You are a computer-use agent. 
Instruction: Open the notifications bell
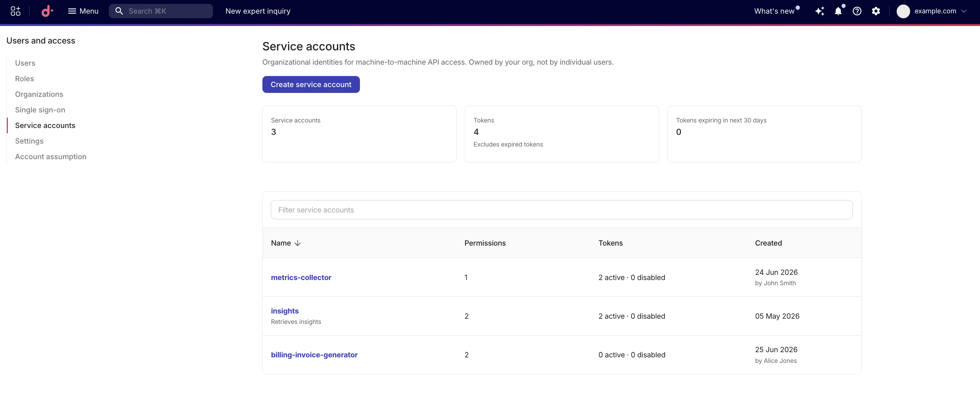click(838, 11)
